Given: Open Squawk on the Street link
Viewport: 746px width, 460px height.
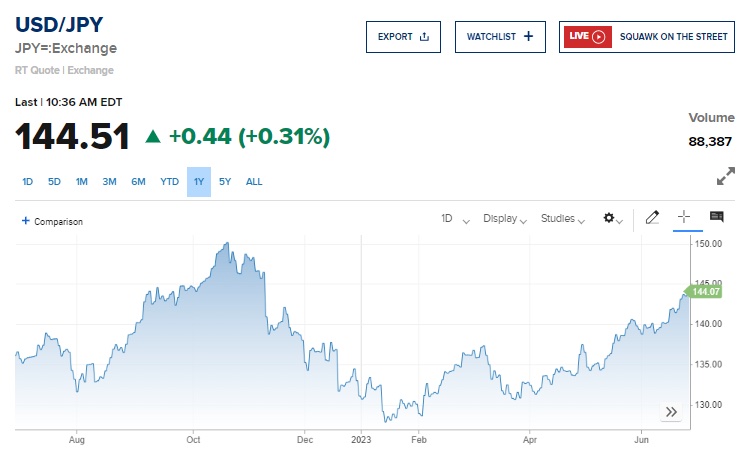Looking at the screenshot, I should tap(673, 37).
